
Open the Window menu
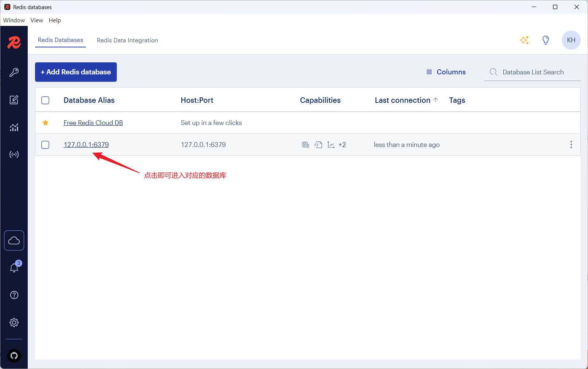14,20
